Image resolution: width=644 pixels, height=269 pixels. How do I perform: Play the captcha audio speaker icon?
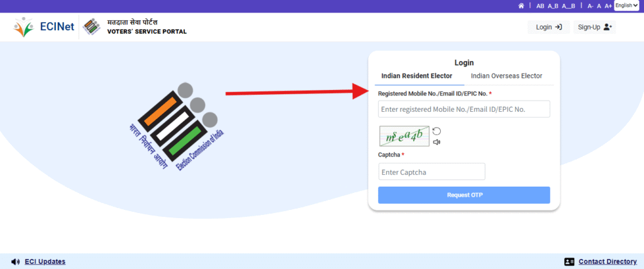point(436,142)
